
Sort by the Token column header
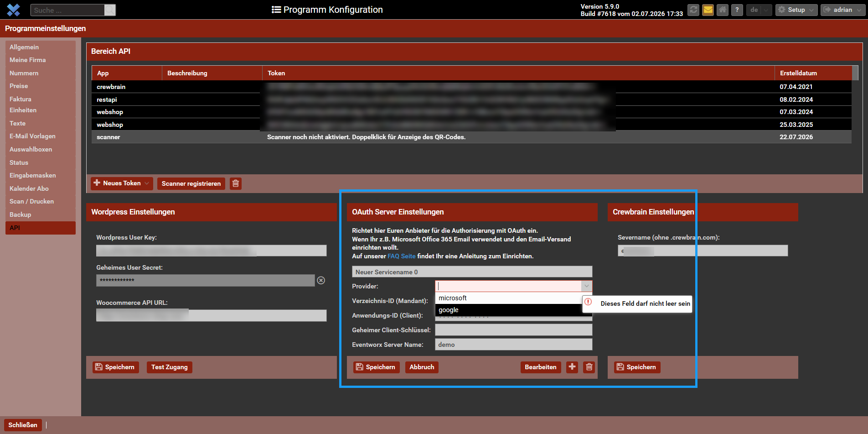[518, 73]
